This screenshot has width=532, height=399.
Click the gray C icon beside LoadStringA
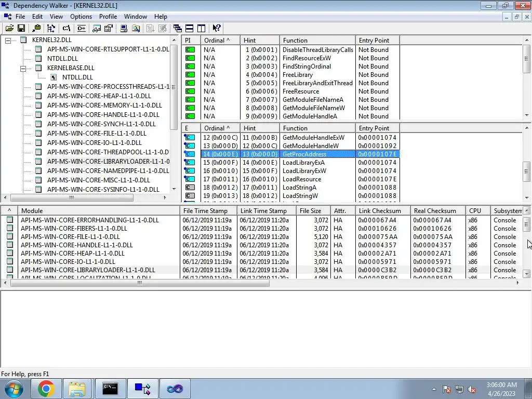pyautogui.click(x=190, y=187)
